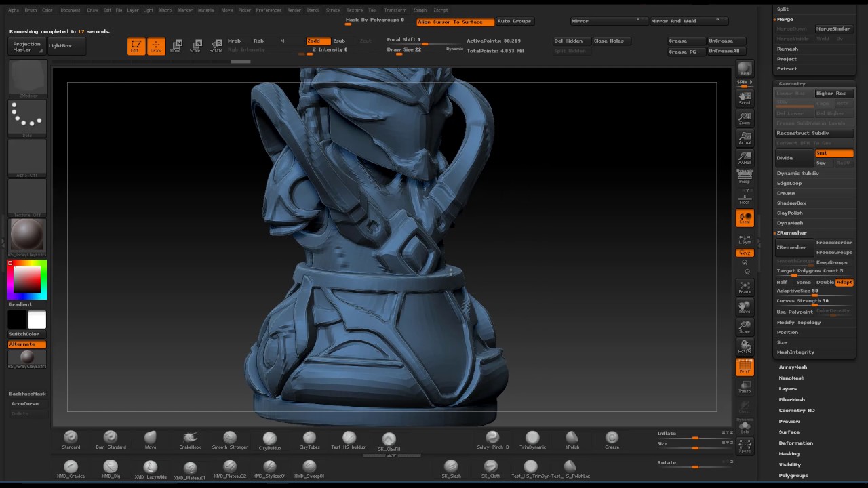Toggle Local transformations button
This screenshot has width=868, height=488.
pyautogui.click(x=745, y=218)
